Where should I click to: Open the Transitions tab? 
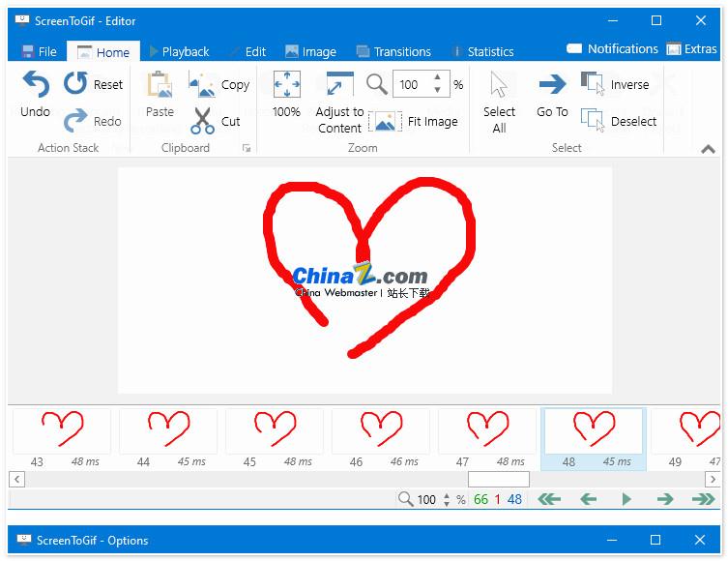(x=393, y=51)
